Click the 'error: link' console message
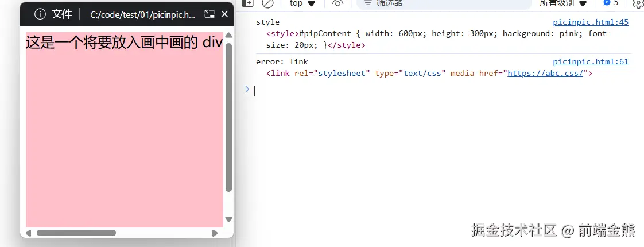Image resolution: width=644 pixels, height=247 pixels. [x=282, y=61]
